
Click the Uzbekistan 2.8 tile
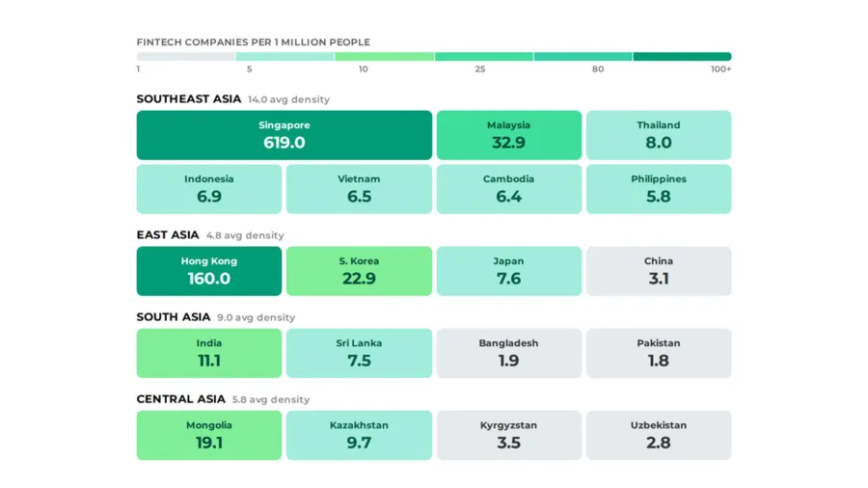click(659, 435)
